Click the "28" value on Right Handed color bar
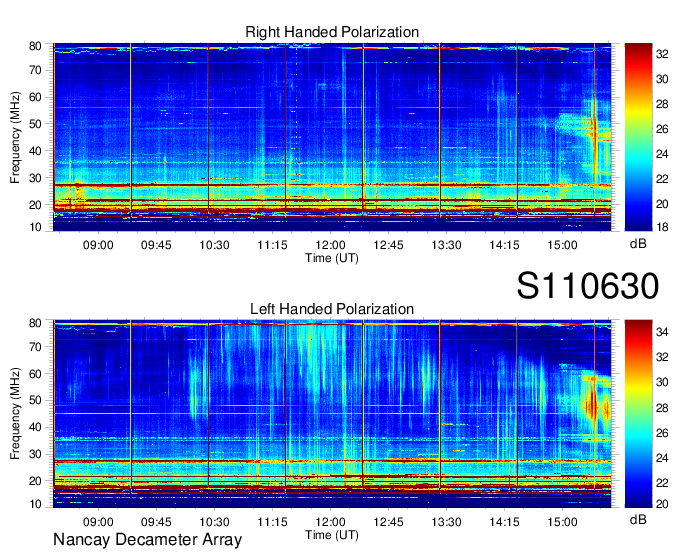 (x=662, y=104)
